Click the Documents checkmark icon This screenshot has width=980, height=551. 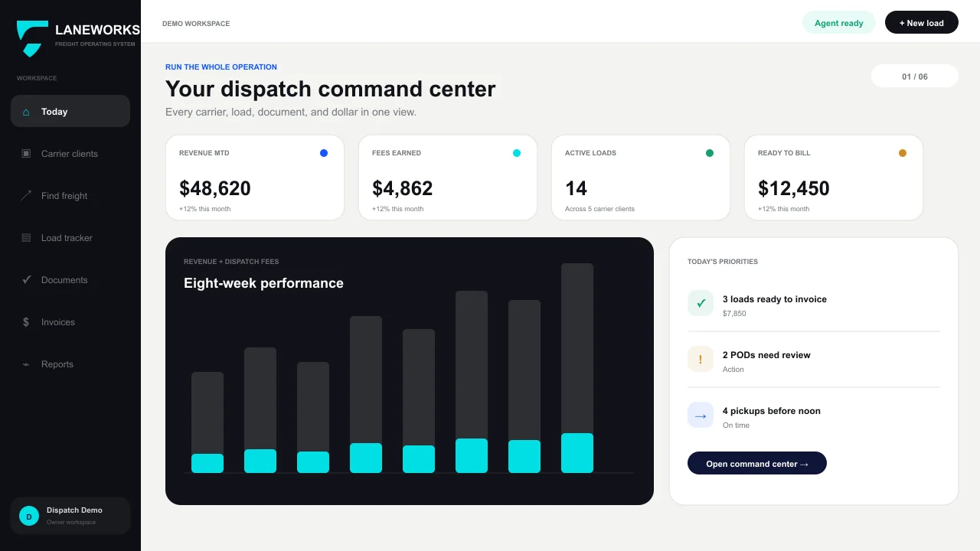[26, 280]
